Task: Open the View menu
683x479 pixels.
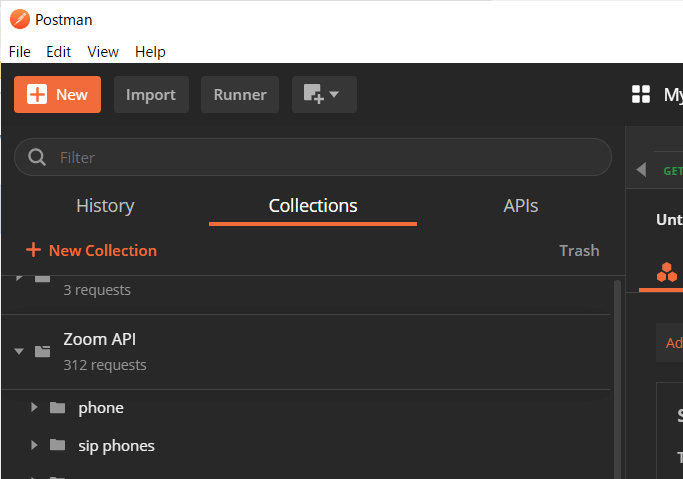Action: tap(103, 52)
